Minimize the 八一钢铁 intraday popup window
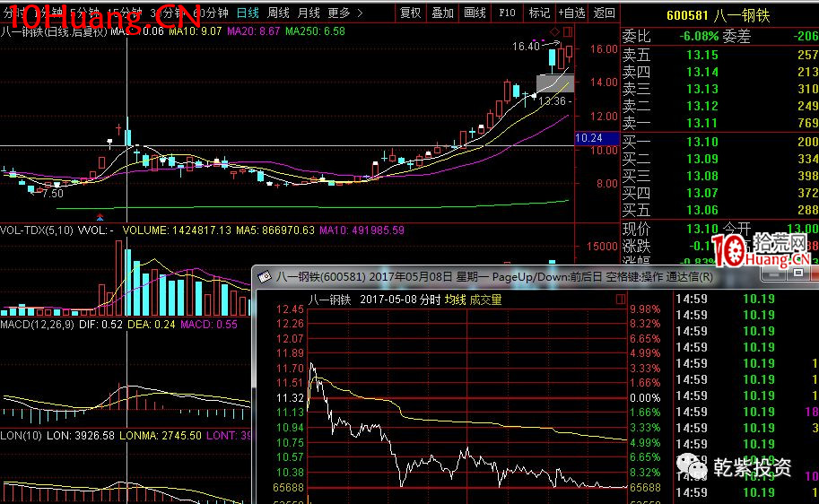Viewport: 819px width, 504px height. 775,274
